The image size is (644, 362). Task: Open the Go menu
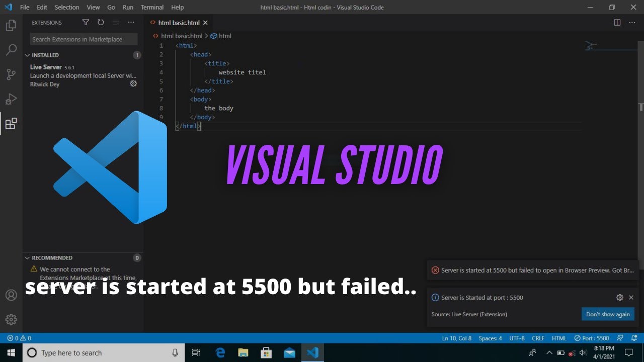click(111, 8)
